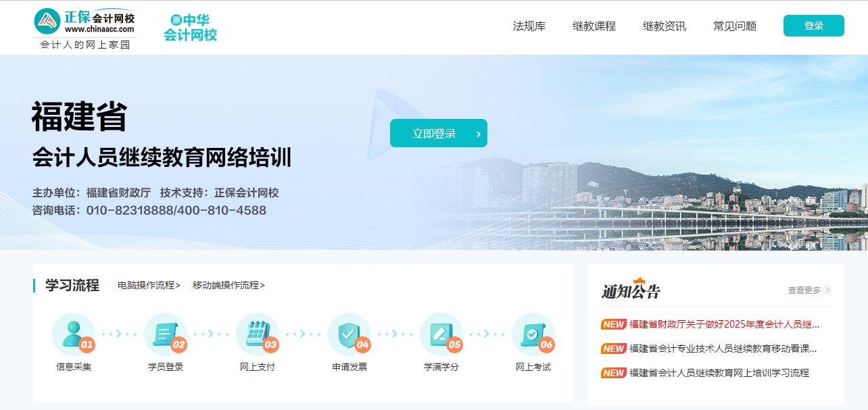Click NEW badge beside the 网上培训学习流程 notice
This screenshot has height=410, width=868.
(614, 373)
